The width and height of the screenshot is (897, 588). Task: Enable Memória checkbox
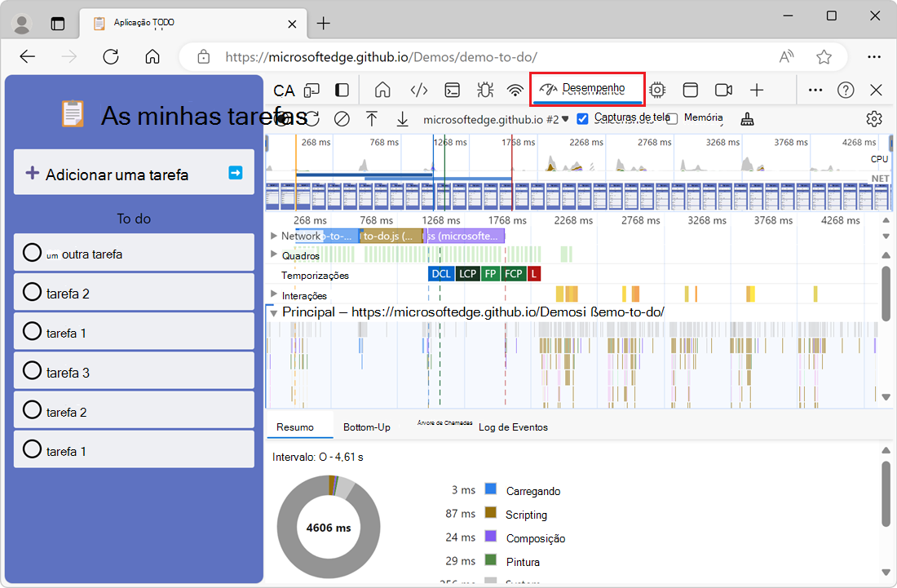tap(672, 118)
